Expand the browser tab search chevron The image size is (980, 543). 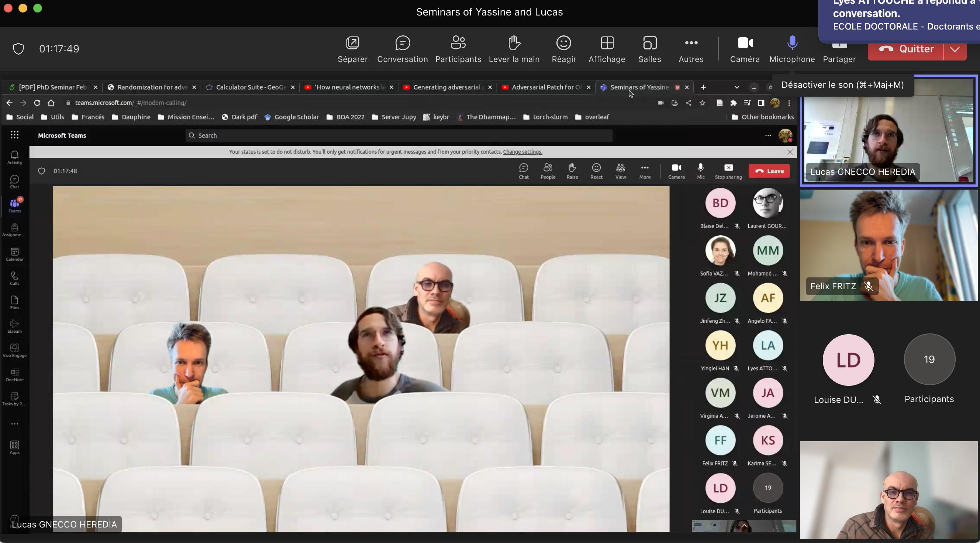tap(736, 87)
